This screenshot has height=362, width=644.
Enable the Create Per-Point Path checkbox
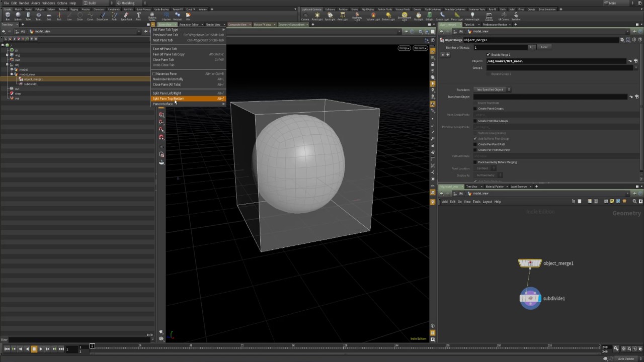click(x=475, y=144)
